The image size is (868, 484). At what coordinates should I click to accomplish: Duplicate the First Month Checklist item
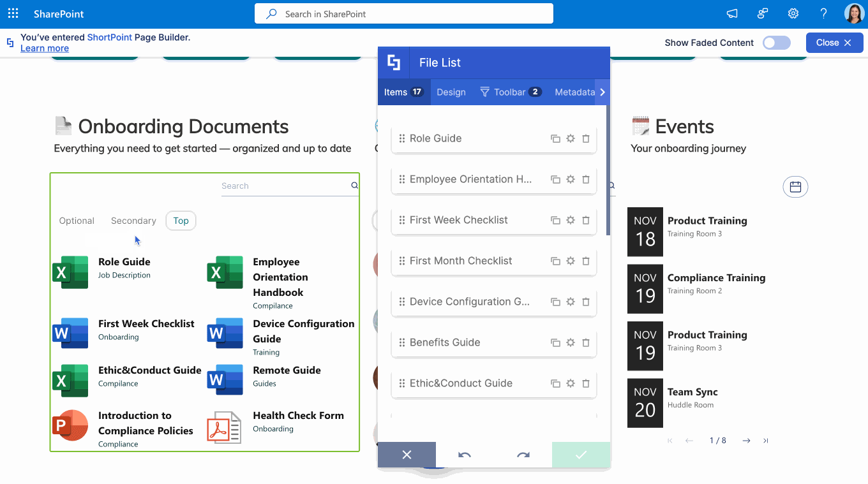[x=555, y=261]
